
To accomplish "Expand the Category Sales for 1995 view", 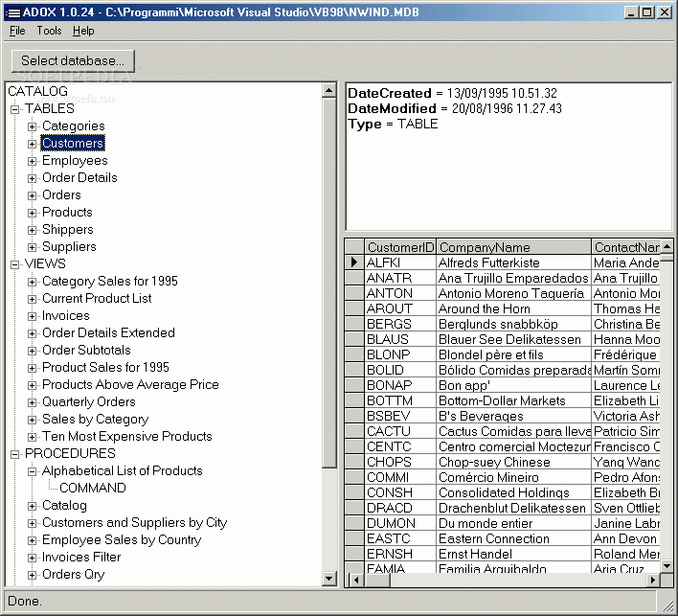I will pos(32,282).
